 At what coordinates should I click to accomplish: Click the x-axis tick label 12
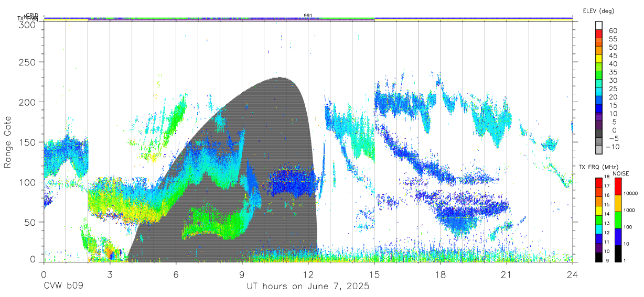[308, 274]
